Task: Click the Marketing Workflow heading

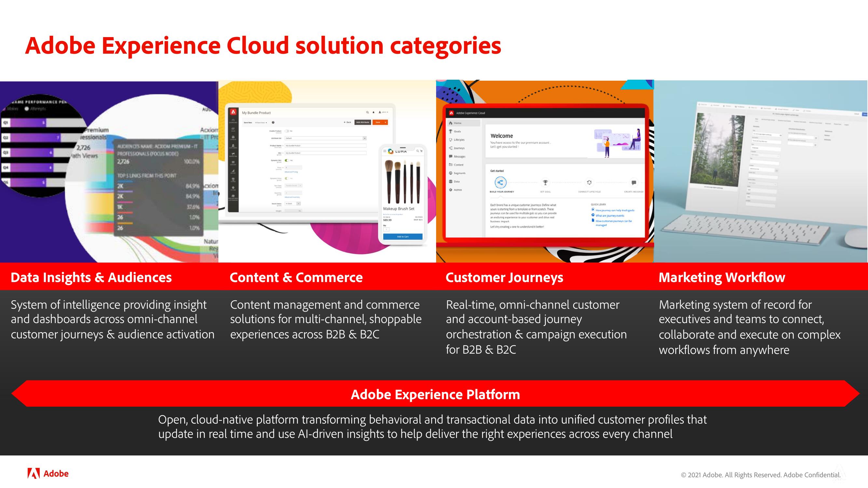Action: [x=722, y=277]
